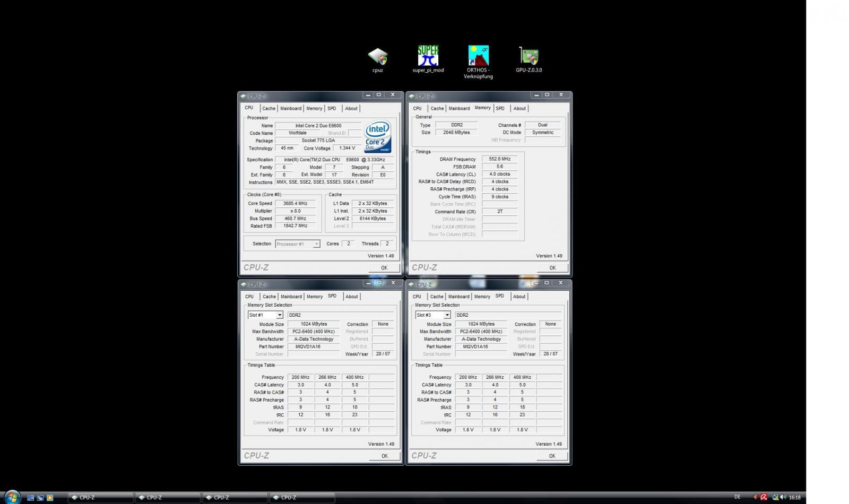Click the title bar icon of the Slot #1 CPU-Z window
This screenshot has height=504, width=849.
pyautogui.click(x=244, y=284)
